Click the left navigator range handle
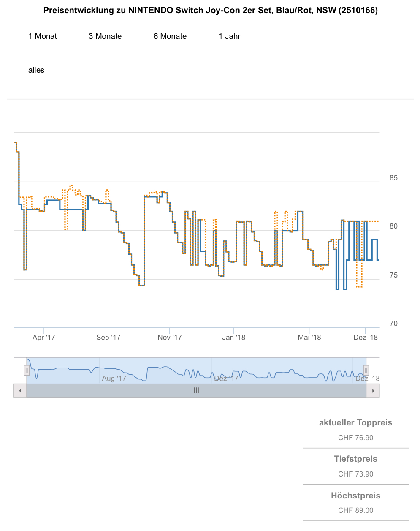The width and height of the screenshot is (420, 531). click(27, 370)
